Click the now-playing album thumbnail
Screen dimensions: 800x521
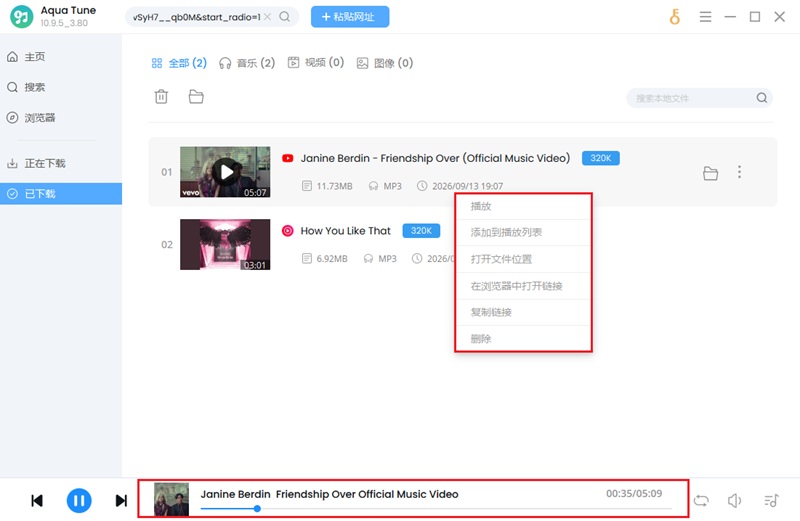click(171, 500)
